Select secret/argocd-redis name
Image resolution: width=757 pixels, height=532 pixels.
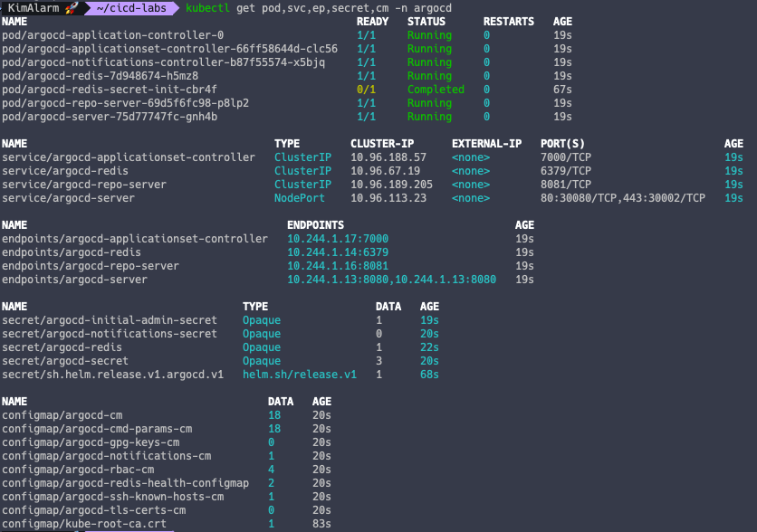pyautogui.click(x=62, y=347)
